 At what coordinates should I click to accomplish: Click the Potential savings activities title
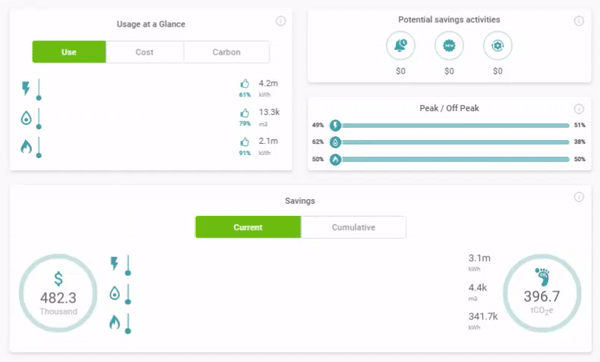point(449,20)
